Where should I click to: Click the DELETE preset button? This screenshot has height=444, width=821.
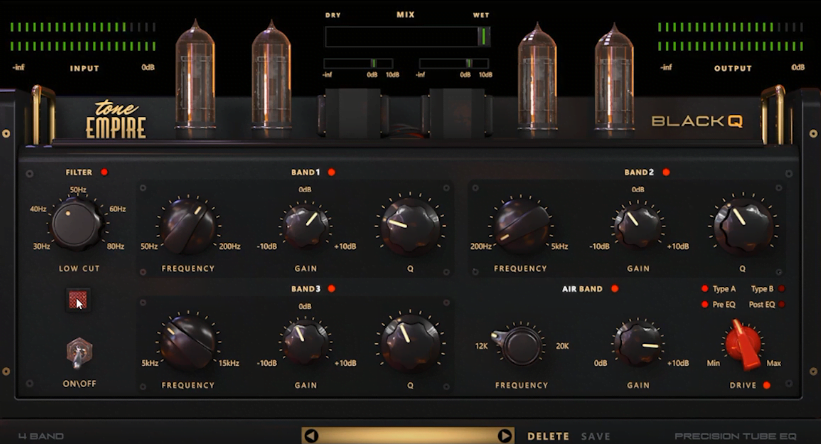pyautogui.click(x=548, y=436)
